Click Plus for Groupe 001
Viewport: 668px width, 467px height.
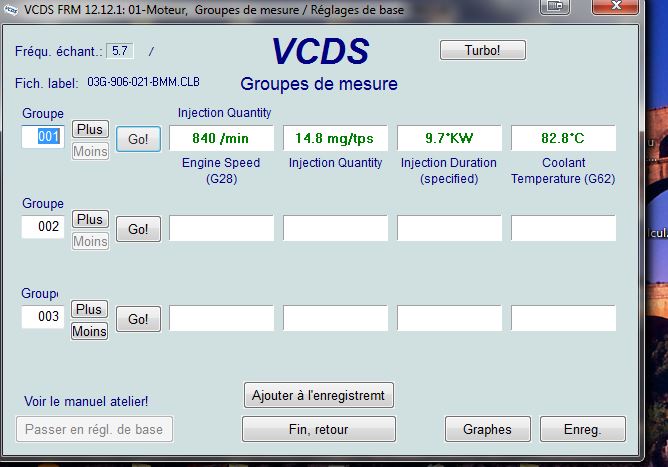[90, 129]
